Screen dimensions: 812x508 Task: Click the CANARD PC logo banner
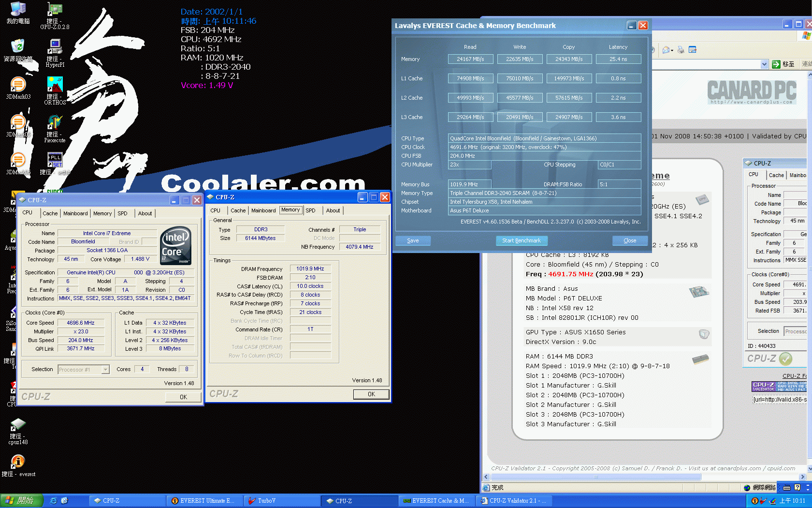click(752, 92)
